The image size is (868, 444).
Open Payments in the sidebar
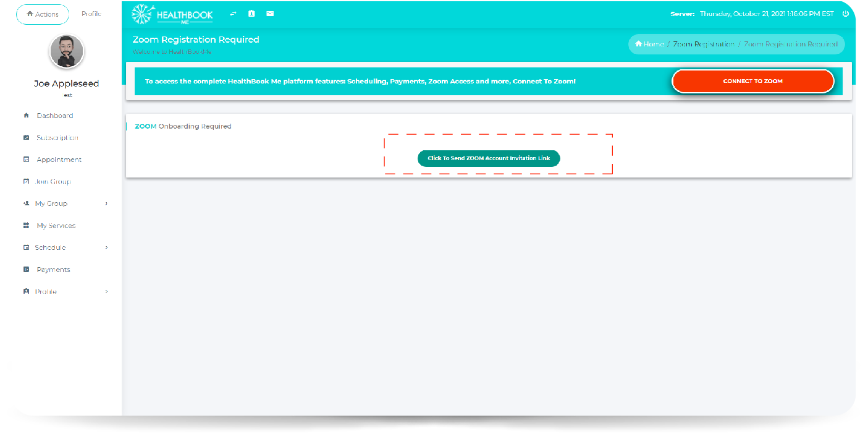coord(54,270)
